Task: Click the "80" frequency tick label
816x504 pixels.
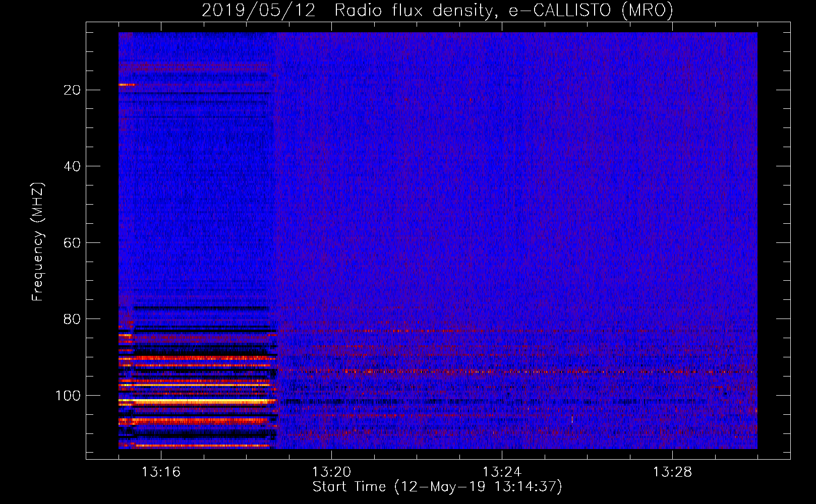Action: (x=73, y=319)
